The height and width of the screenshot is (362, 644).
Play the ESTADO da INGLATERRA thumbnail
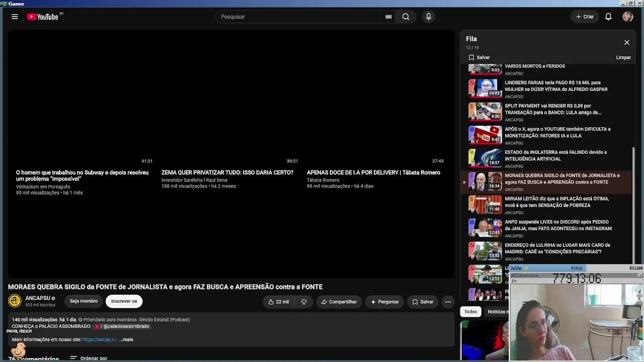485,157
